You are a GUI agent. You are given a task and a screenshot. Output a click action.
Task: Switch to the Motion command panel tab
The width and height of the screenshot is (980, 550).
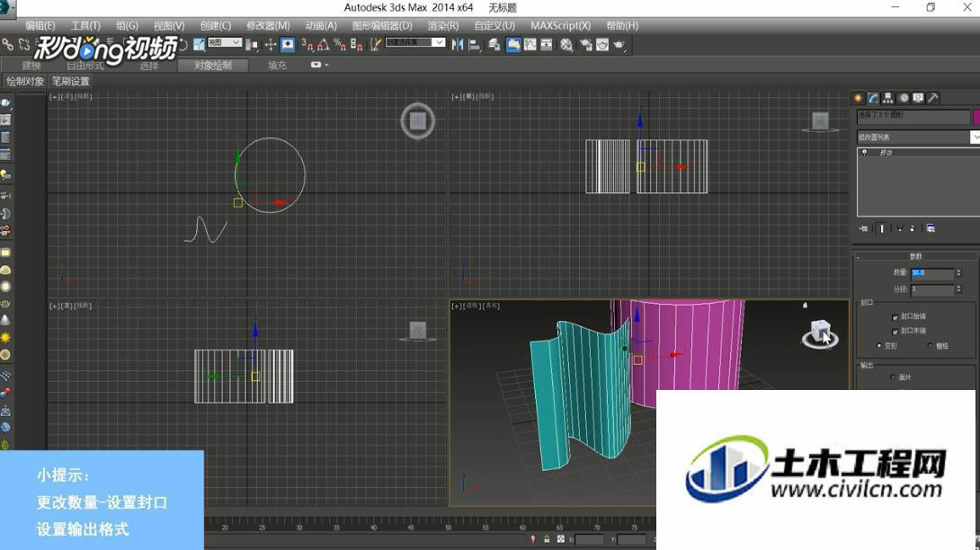tap(903, 98)
